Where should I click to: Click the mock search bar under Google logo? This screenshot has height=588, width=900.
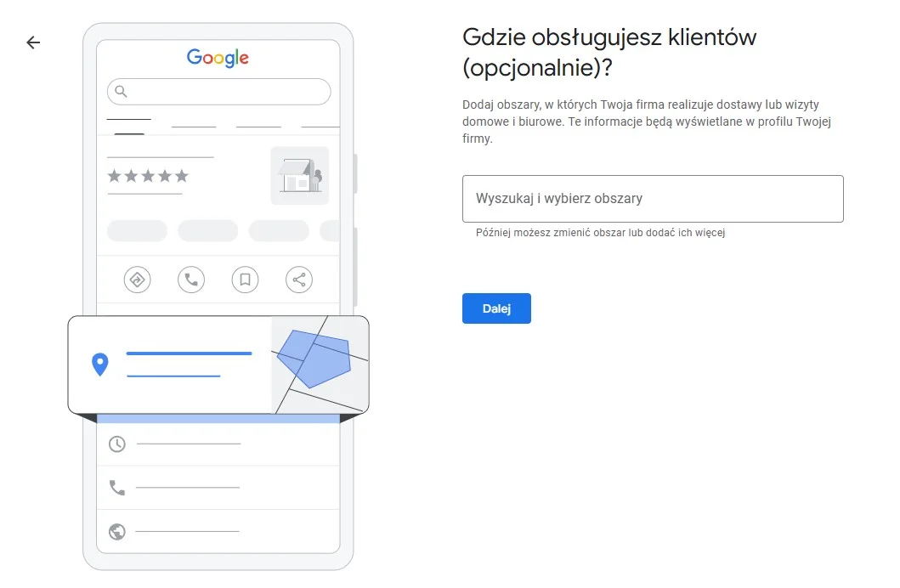pyautogui.click(x=218, y=91)
